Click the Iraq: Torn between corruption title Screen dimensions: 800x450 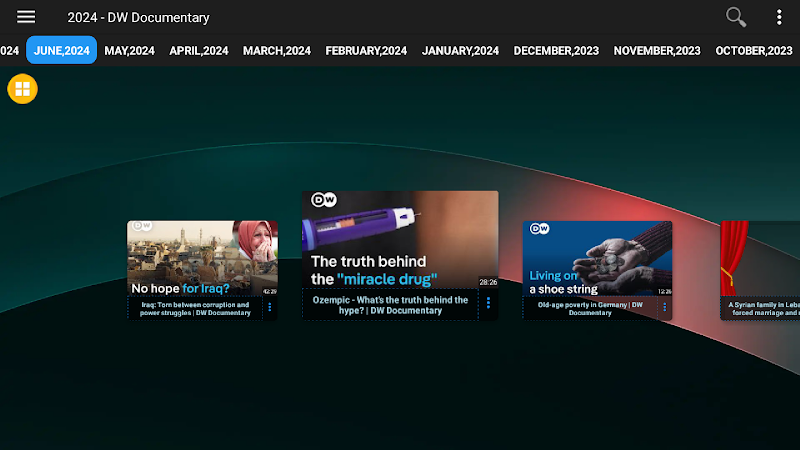[x=195, y=309]
